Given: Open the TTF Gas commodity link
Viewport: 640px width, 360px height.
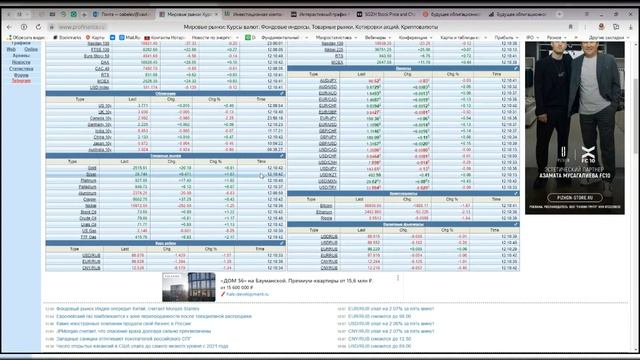Looking at the screenshot, I should (x=89, y=237).
